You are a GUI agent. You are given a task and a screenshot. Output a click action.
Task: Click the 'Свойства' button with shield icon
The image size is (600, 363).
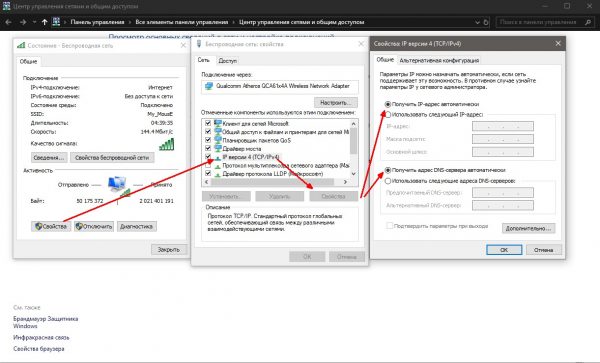click(x=51, y=226)
